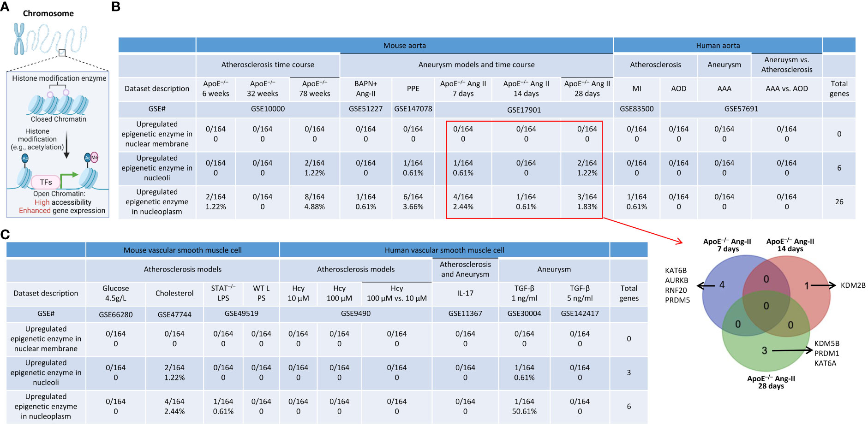Click the KDM2B gene label
This screenshot has width=868, height=426.
pyautogui.click(x=853, y=285)
